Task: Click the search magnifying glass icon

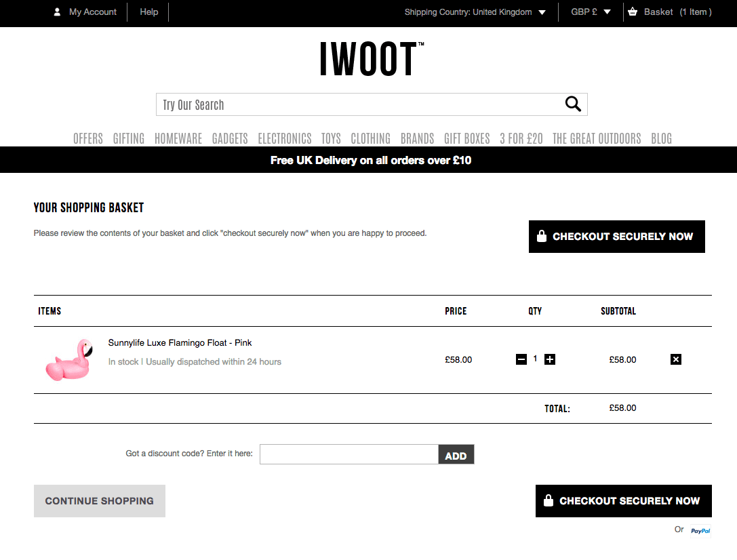Action: (x=573, y=104)
